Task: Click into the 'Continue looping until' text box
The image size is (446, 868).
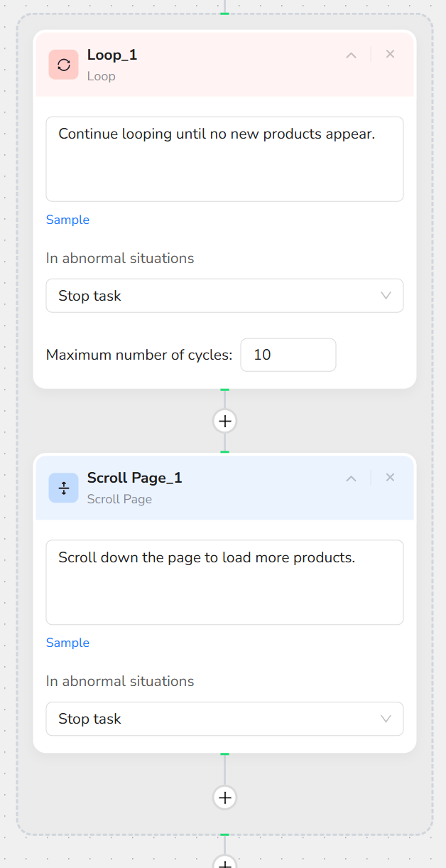Action: pos(224,159)
